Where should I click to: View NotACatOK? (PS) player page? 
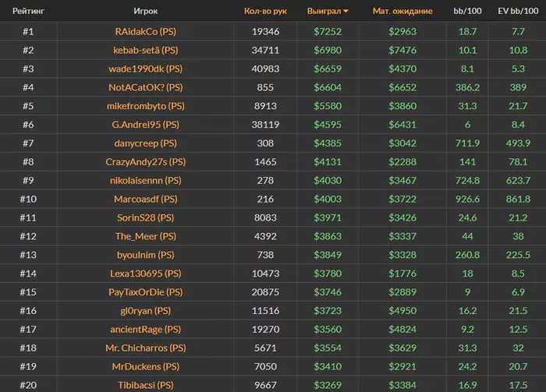(145, 87)
